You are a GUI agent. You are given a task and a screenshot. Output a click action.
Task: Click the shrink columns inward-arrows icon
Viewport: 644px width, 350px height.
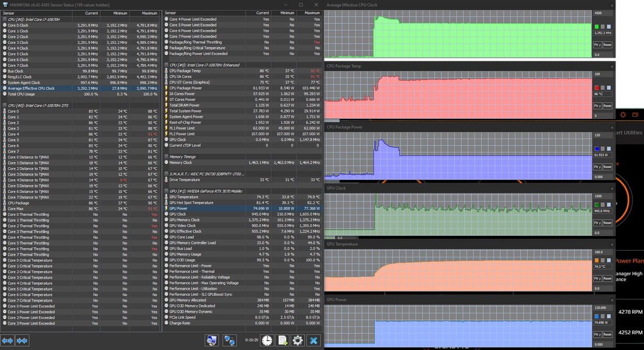pyautogui.click(x=22, y=341)
